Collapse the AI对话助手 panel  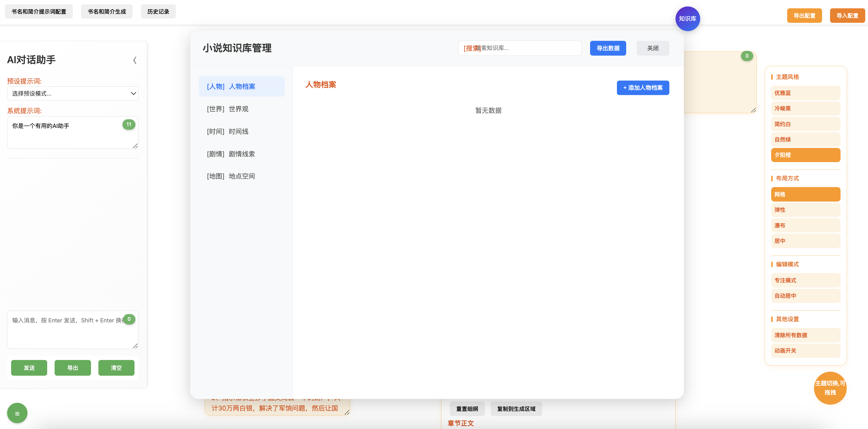(x=134, y=60)
